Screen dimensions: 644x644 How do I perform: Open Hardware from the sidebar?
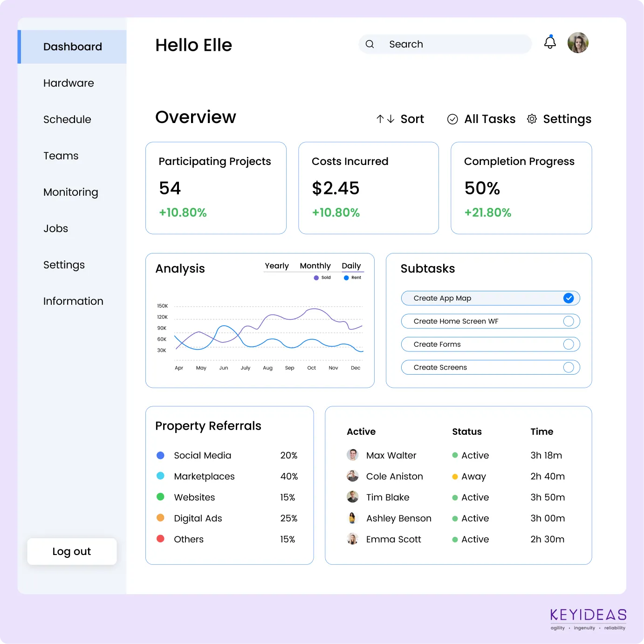point(69,83)
